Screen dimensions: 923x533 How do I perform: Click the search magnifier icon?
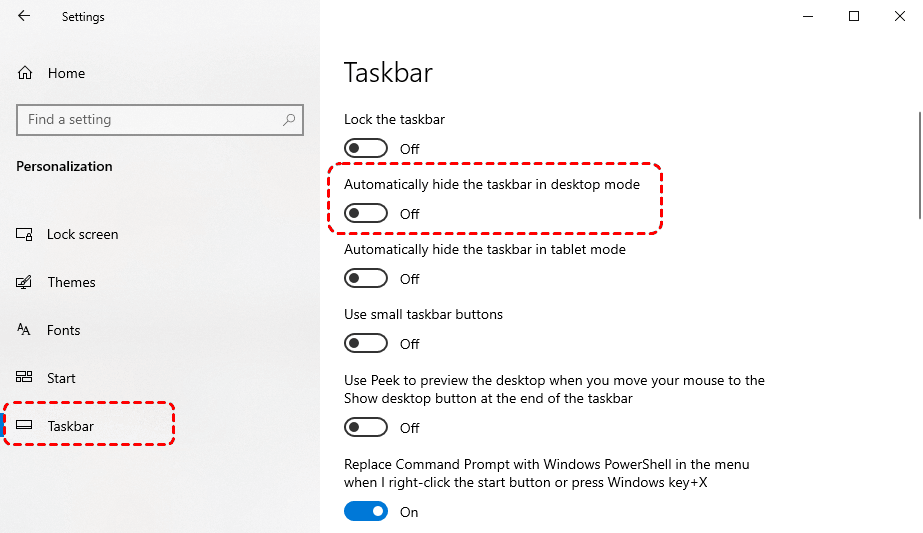pos(289,120)
